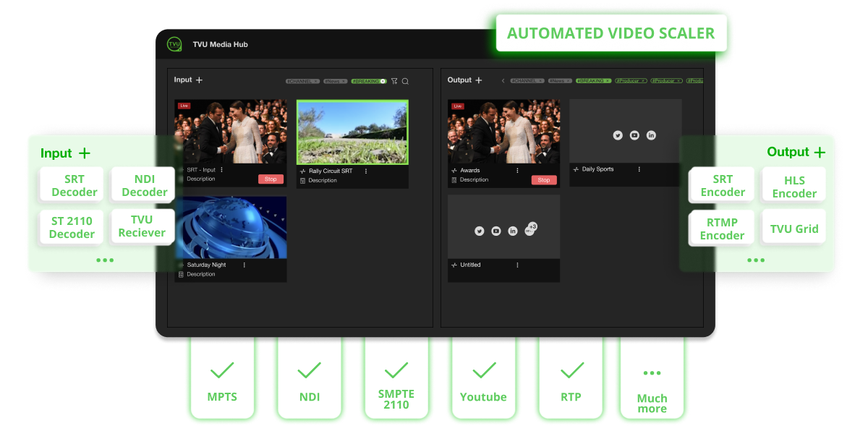Select the Rally Circuit SRT video thumbnail
This screenshot has width=868, height=426.
[352, 132]
